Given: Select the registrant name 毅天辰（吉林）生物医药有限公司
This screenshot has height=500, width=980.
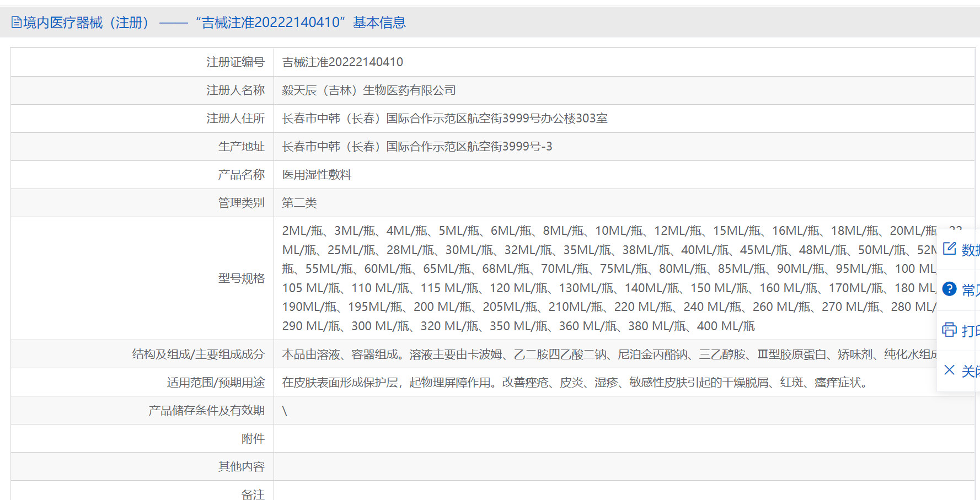Looking at the screenshot, I should coord(369,90).
